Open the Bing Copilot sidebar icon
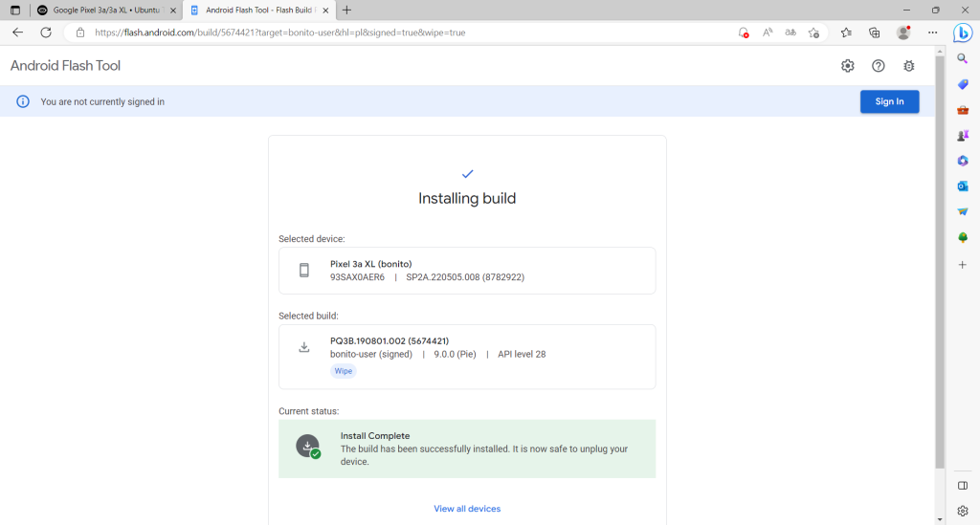Viewport: 980px width, 525px height. pyautogui.click(x=963, y=33)
